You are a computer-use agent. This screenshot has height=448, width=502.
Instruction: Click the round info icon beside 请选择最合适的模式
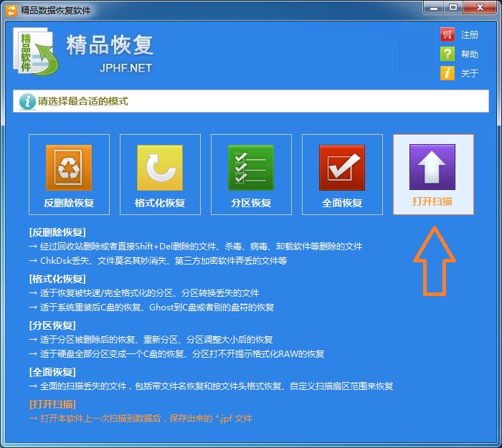pos(27,102)
